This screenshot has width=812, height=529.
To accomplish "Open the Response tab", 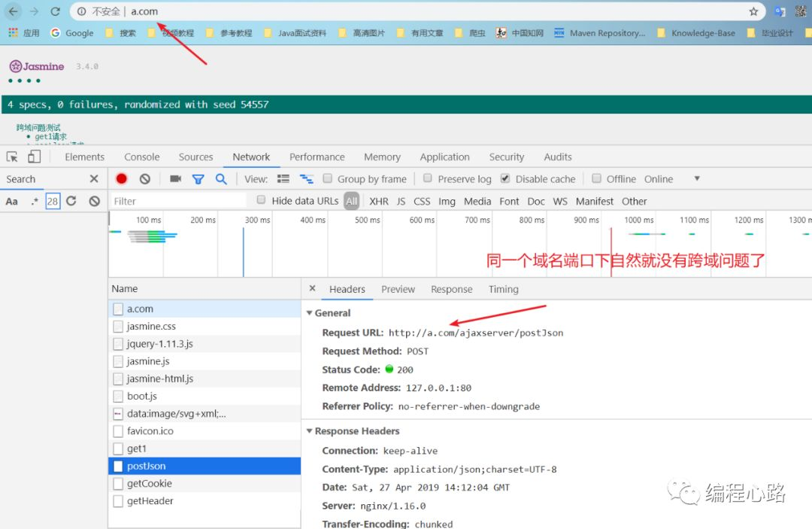I will tap(452, 289).
